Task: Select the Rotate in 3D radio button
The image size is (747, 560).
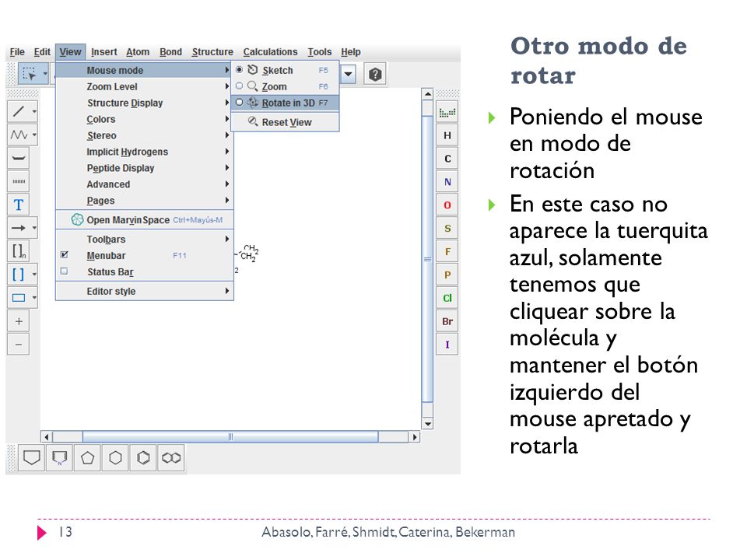Action: coord(239,103)
